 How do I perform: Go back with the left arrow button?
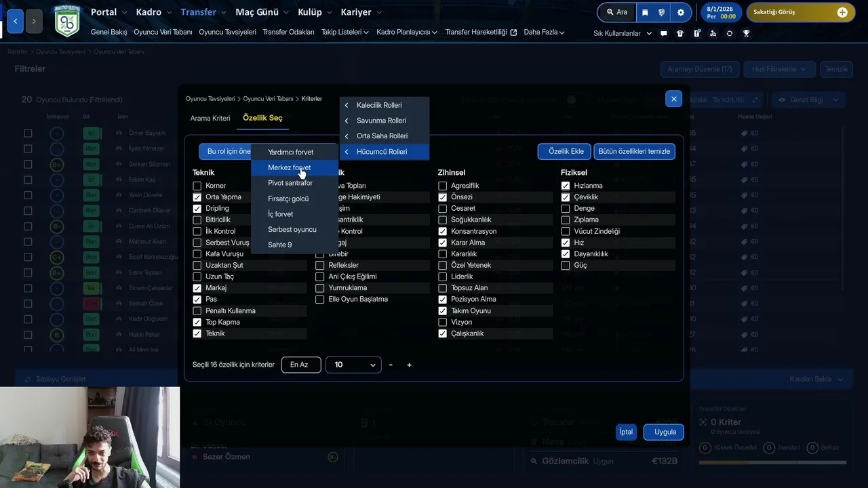click(15, 21)
